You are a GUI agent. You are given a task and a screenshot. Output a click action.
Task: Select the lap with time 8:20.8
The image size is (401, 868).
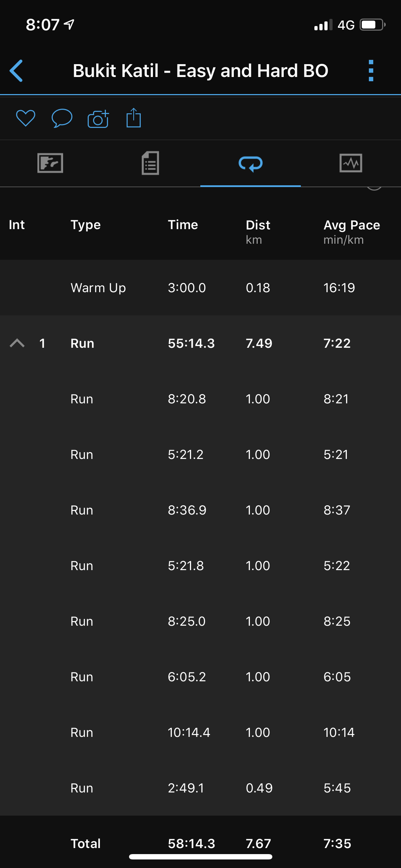pos(200,399)
